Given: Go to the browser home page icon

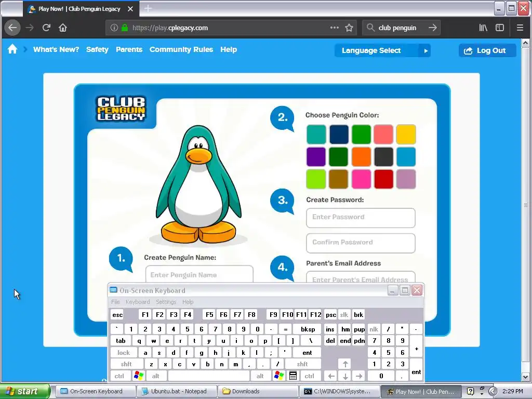Looking at the screenshot, I should (63, 28).
